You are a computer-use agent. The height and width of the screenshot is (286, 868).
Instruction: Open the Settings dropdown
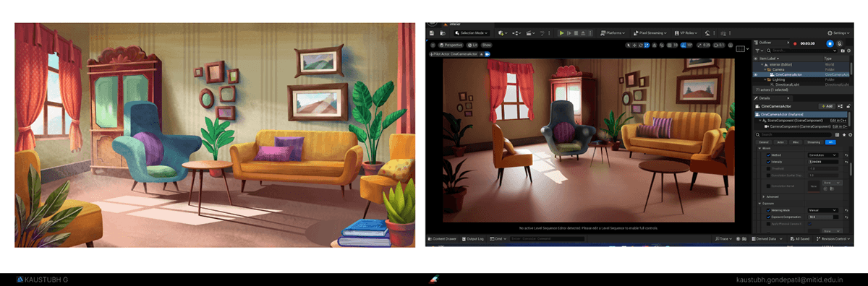838,33
